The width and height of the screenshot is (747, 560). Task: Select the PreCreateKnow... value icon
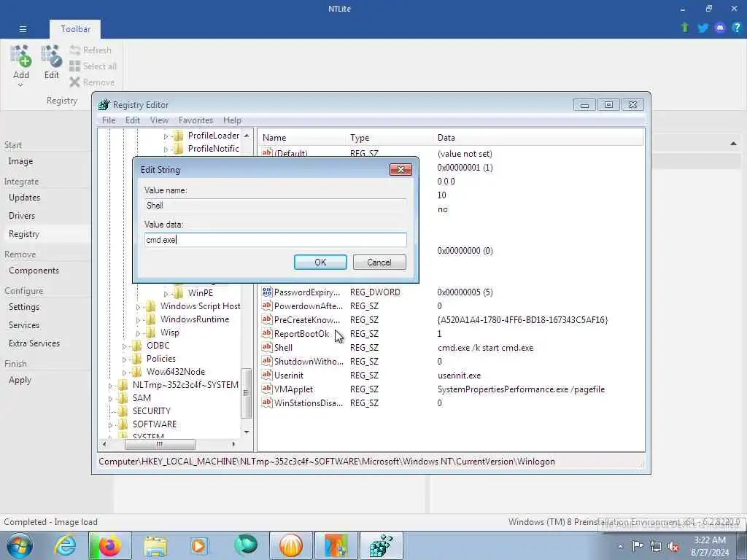pyautogui.click(x=267, y=319)
